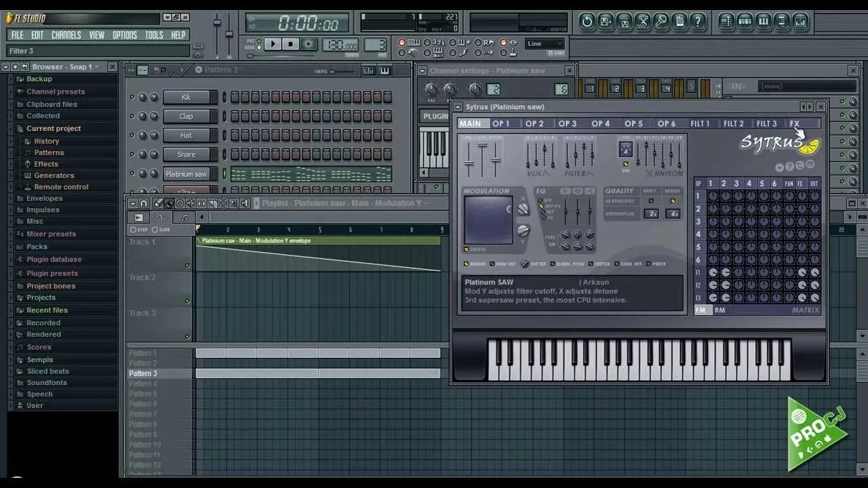Select the speaker playback tool in playlist
The image size is (868, 488).
pos(244,203)
